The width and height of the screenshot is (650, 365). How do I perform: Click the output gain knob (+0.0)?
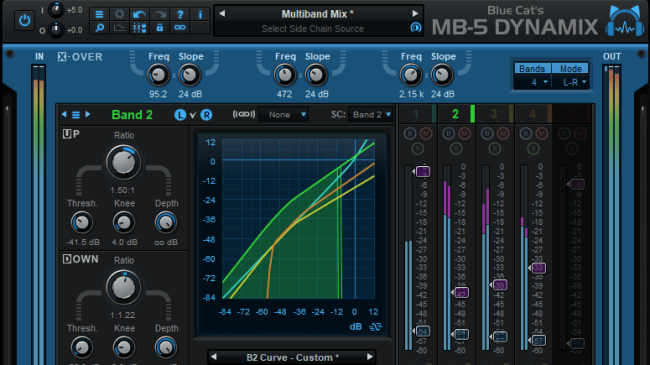(x=56, y=30)
